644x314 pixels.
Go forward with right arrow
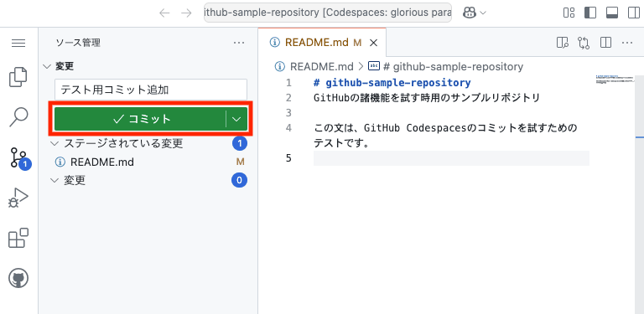coord(186,13)
